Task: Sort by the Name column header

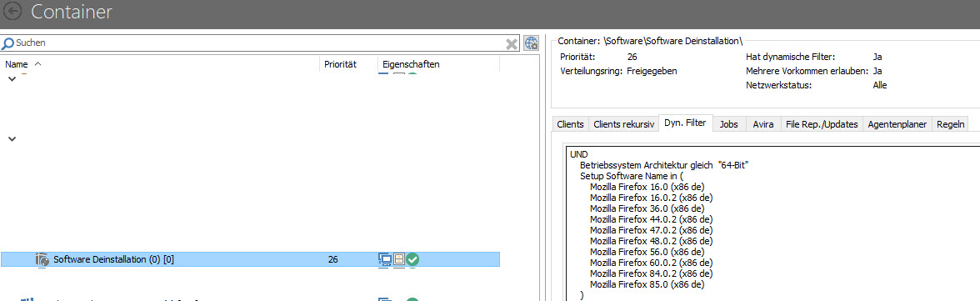Action: point(17,64)
